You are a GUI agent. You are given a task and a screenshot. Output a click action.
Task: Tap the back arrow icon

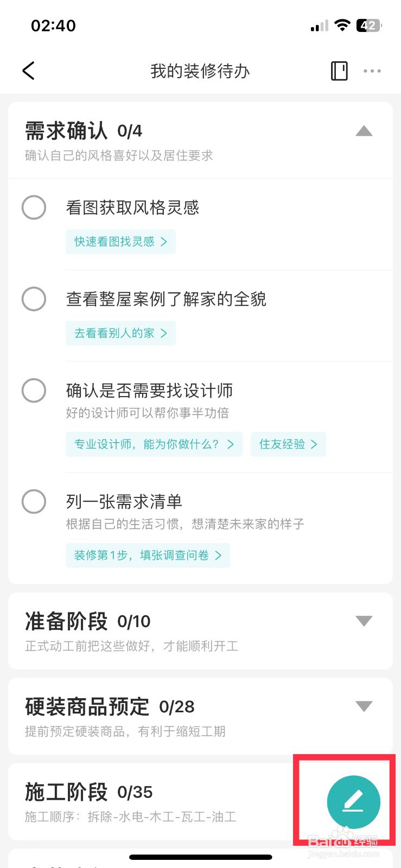[x=29, y=71]
